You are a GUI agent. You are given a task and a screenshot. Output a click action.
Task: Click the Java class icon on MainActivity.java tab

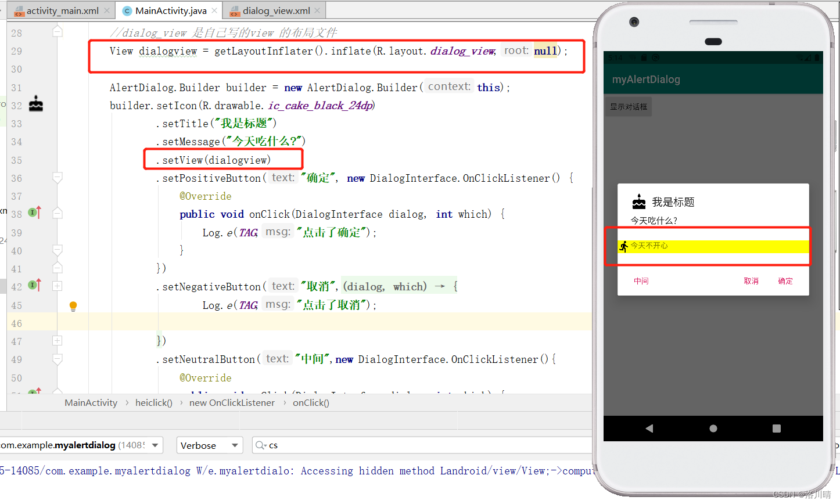[127, 10]
